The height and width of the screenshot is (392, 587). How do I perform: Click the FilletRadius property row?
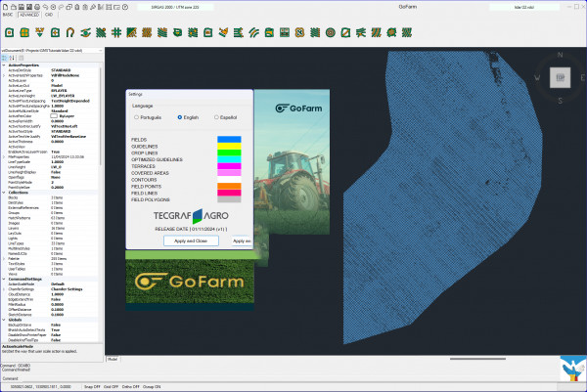(x=51, y=304)
